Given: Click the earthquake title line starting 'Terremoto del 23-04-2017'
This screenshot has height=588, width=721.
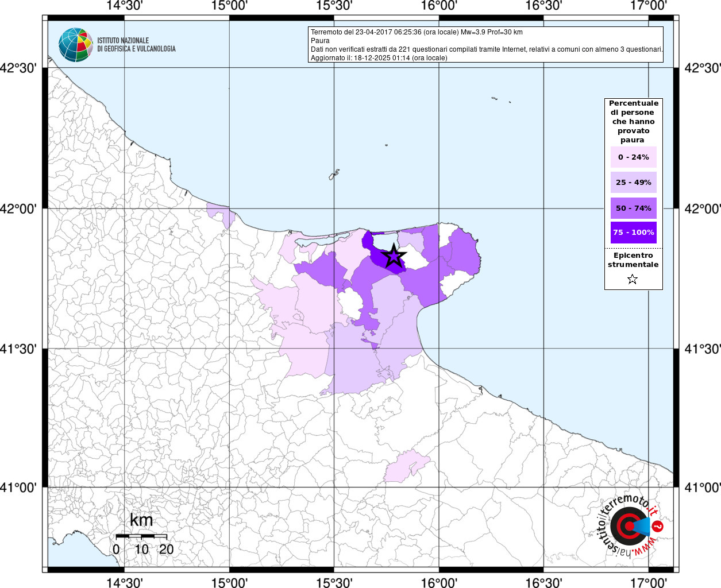Looking at the screenshot, I should [417, 32].
